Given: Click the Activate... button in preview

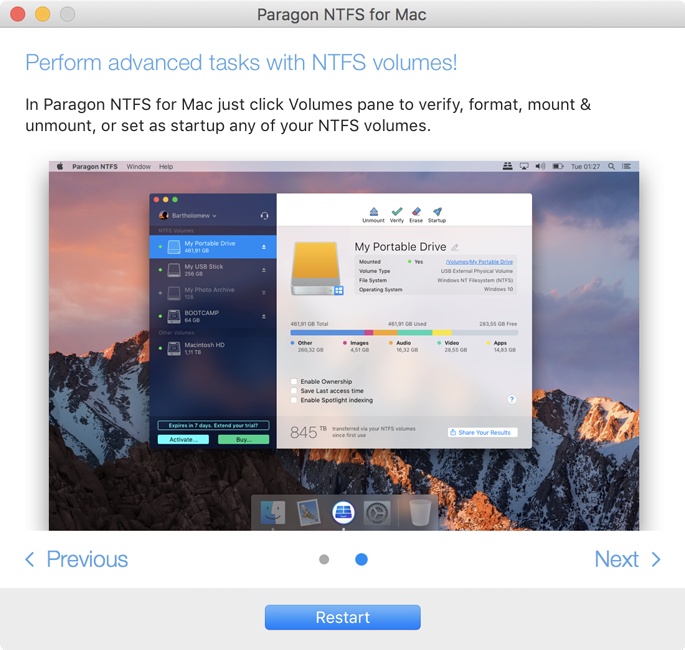Looking at the screenshot, I should point(183,439).
